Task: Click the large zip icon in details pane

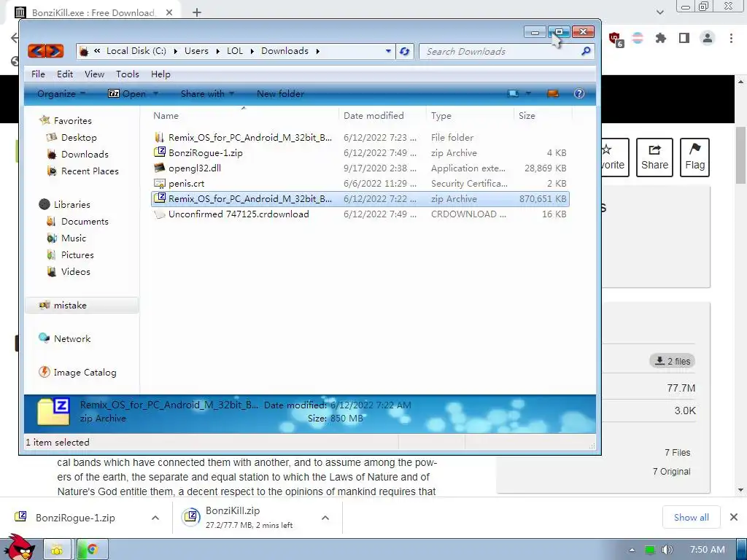Action: click(x=54, y=411)
